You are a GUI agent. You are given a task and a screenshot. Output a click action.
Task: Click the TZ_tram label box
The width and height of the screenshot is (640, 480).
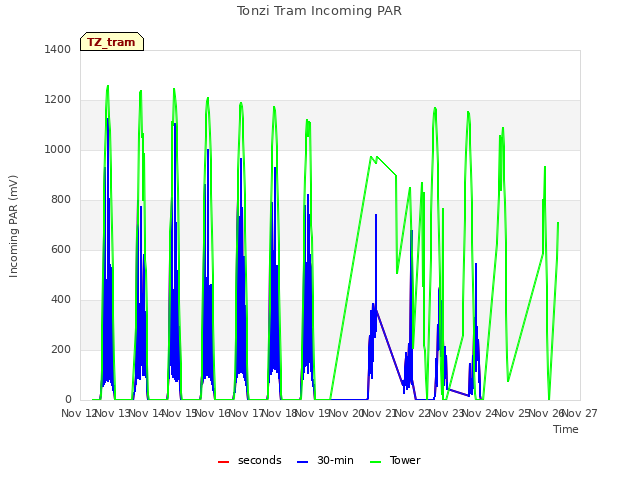(x=112, y=42)
